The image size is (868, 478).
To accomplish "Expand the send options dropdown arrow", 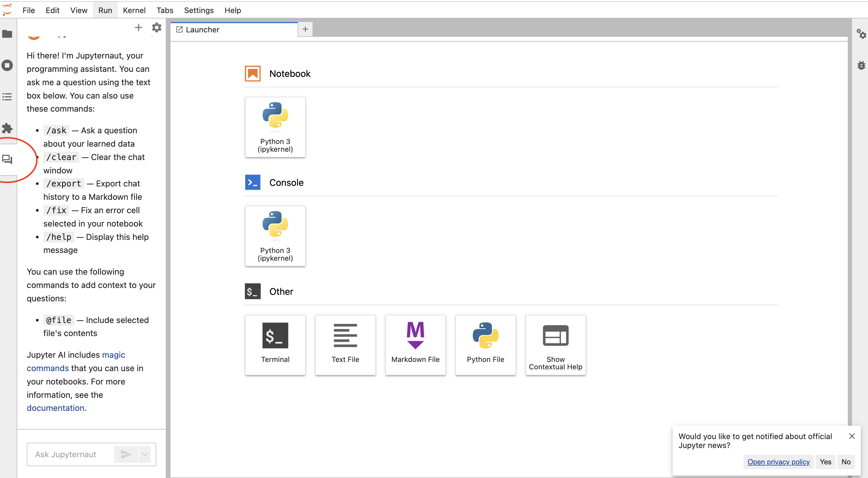I will point(145,454).
